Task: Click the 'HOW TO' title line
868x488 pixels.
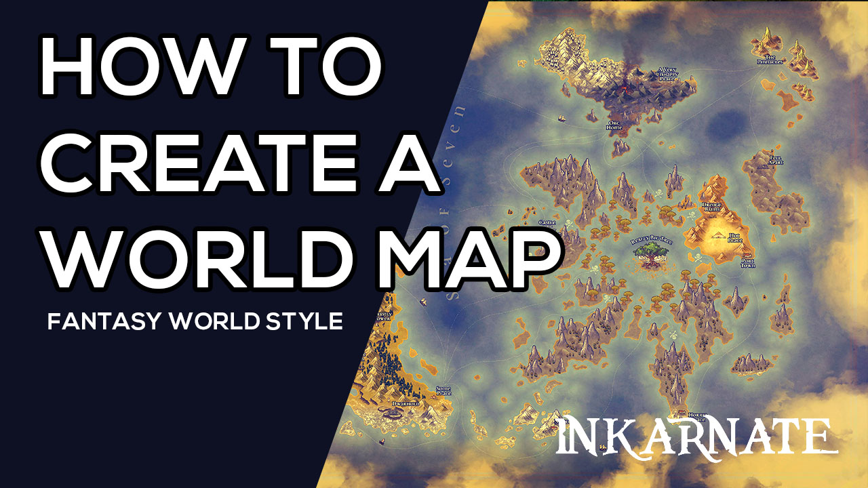Action: click(211, 65)
